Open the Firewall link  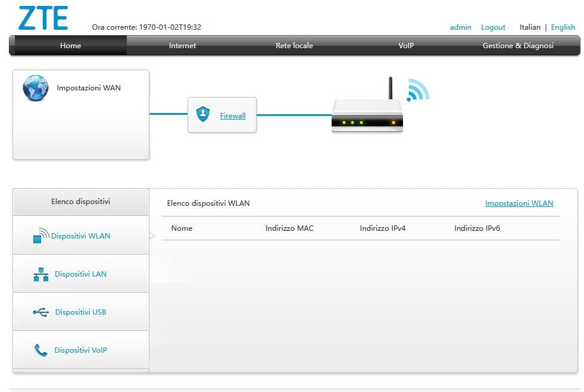[233, 116]
